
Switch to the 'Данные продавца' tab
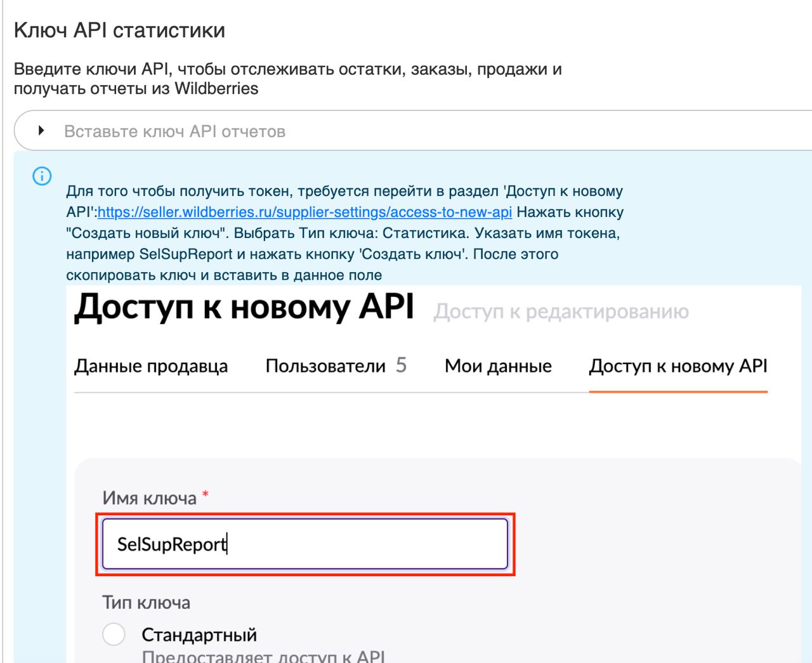coord(151,366)
